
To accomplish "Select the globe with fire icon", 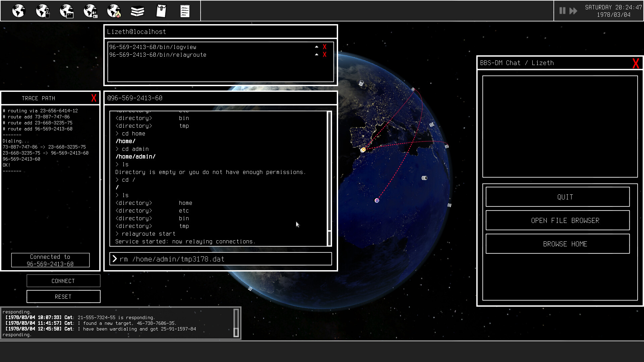I will (x=114, y=11).
